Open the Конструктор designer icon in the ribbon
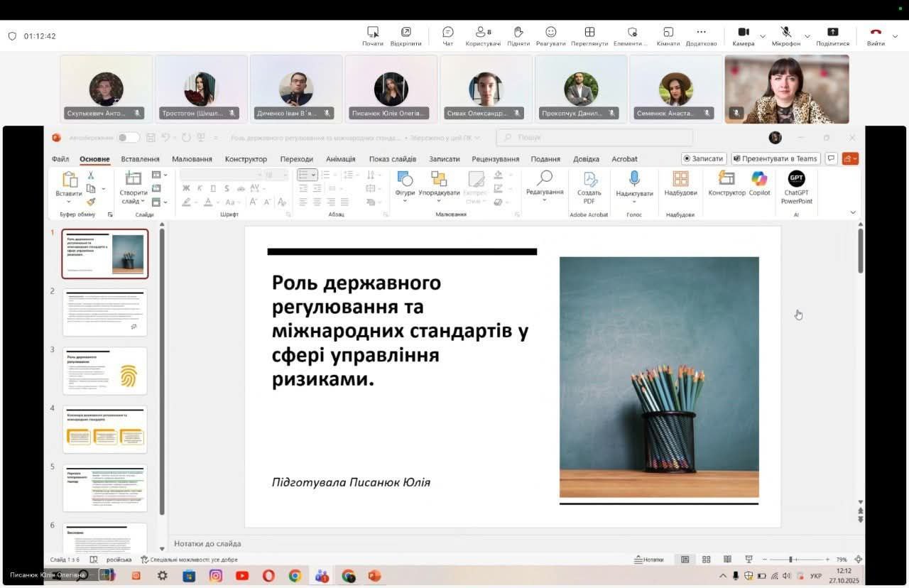 726,179
